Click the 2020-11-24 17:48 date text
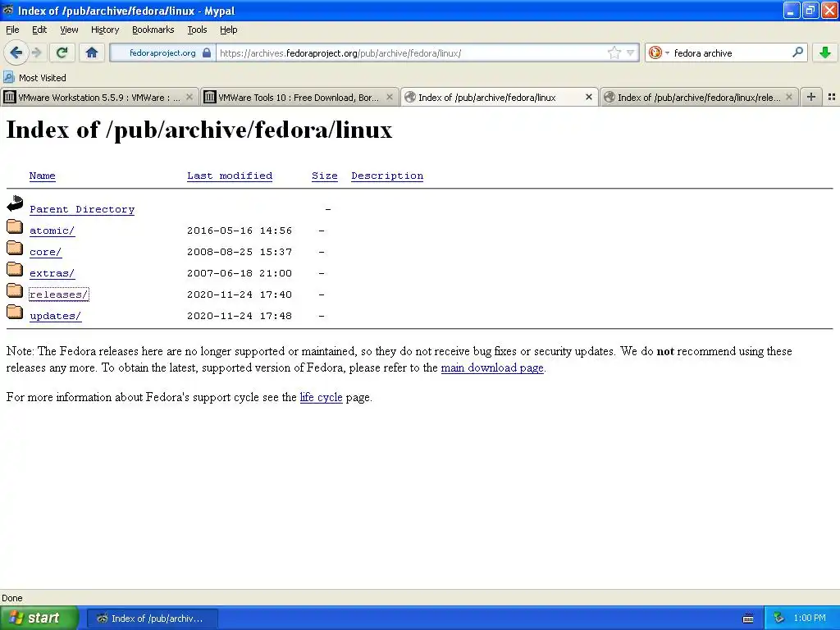 [x=240, y=316]
